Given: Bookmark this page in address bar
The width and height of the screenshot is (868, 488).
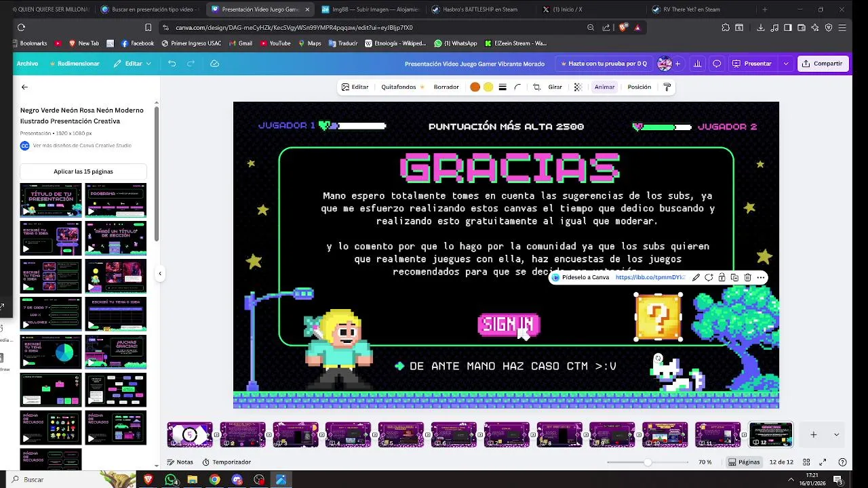Looking at the screenshot, I should (148, 28).
